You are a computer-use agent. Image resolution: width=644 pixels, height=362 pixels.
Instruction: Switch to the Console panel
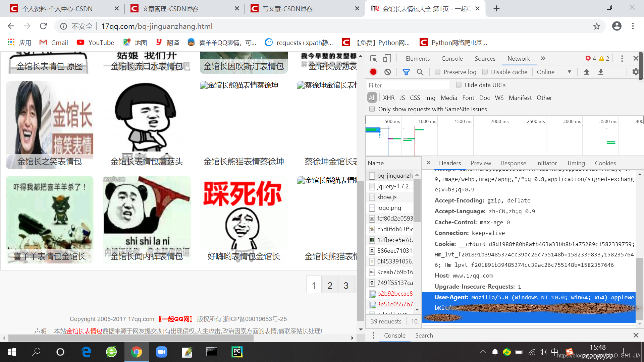pos(452,58)
